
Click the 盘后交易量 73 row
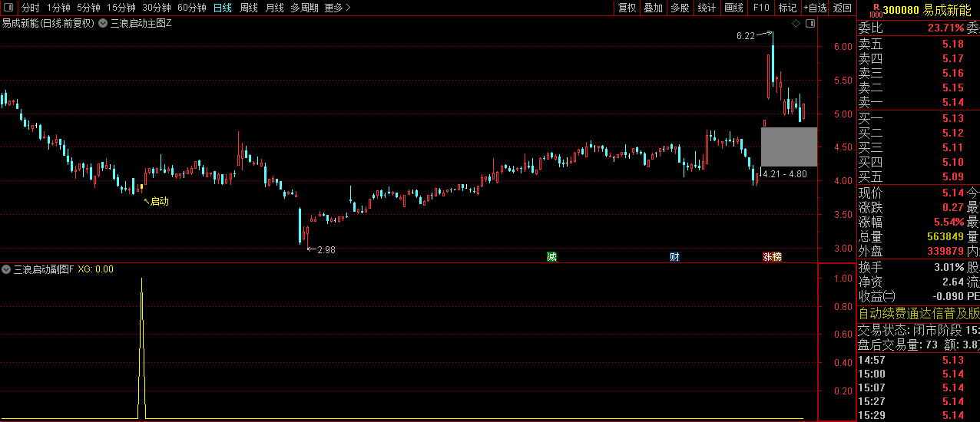click(918, 345)
